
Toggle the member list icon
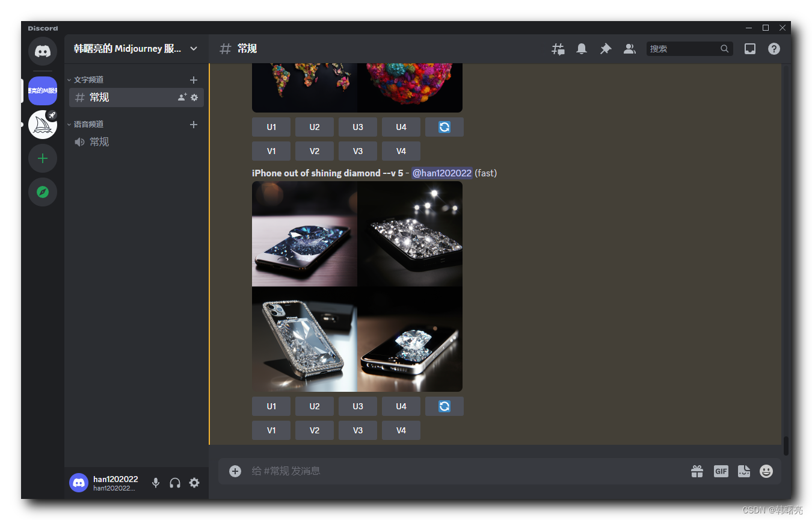pos(630,49)
